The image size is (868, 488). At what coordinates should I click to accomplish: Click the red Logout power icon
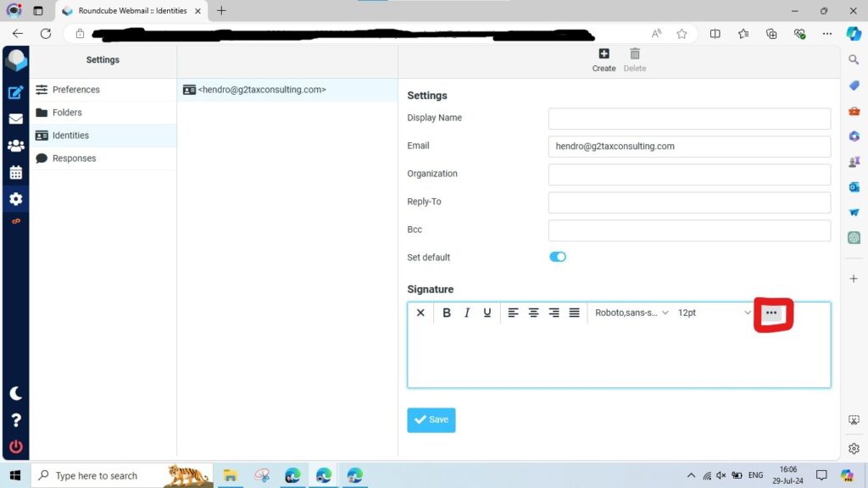(15, 446)
